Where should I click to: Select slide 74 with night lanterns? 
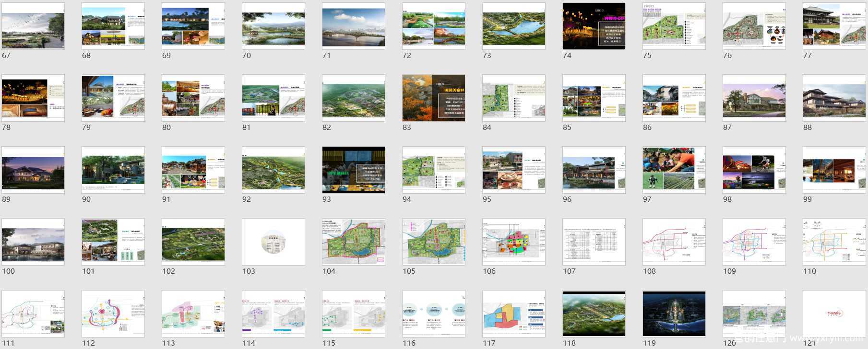point(594,26)
